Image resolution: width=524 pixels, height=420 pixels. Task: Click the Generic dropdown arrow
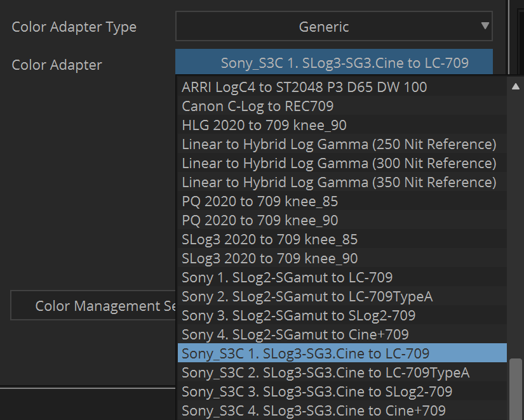[x=485, y=26]
